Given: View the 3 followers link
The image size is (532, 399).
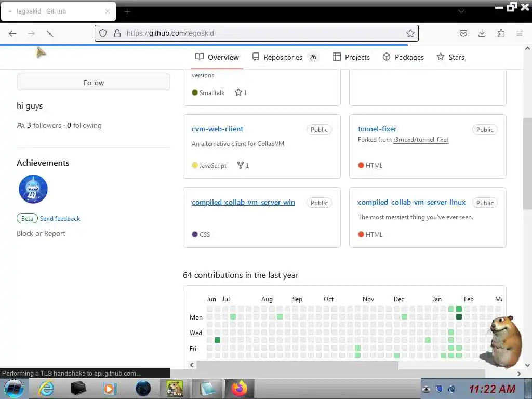Looking at the screenshot, I should [44, 126].
